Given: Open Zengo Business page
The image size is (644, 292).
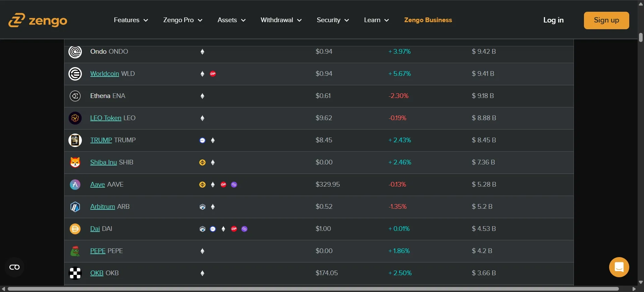Looking at the screenshot, I should (x=428, y=20).
